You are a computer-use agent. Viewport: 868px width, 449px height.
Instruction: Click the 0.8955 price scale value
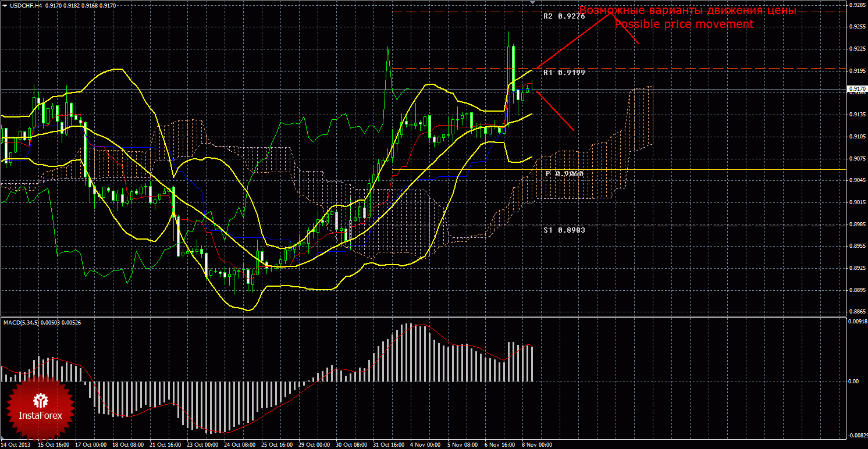click(x=858, y=246)
